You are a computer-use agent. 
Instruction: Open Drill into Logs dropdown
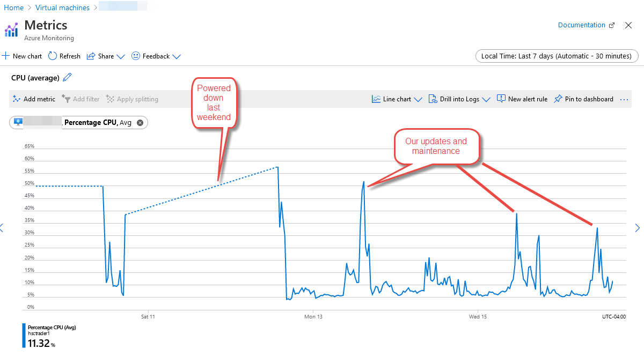pos(460,99)
